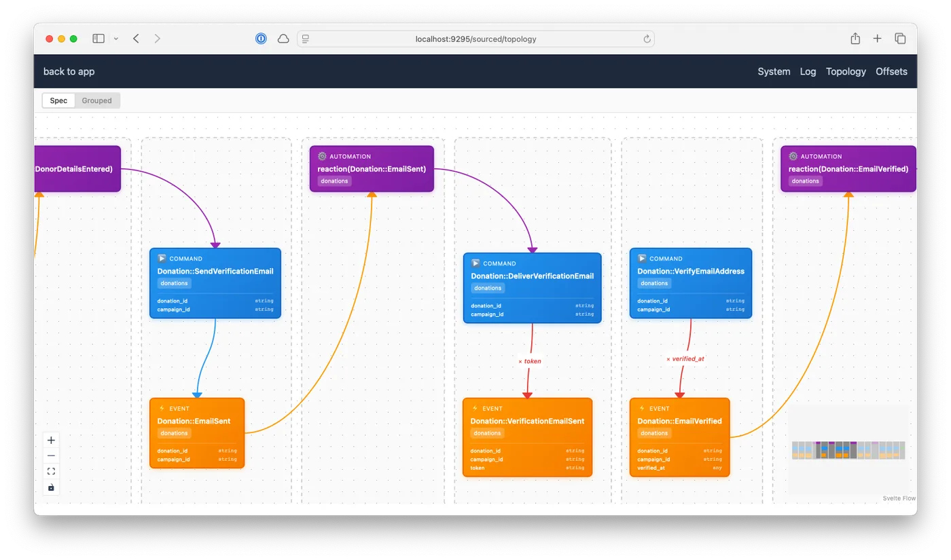951x560 pixels.
Task: Click campaign_id field in SendVerificationEmail command
Action: pos(215,310)
